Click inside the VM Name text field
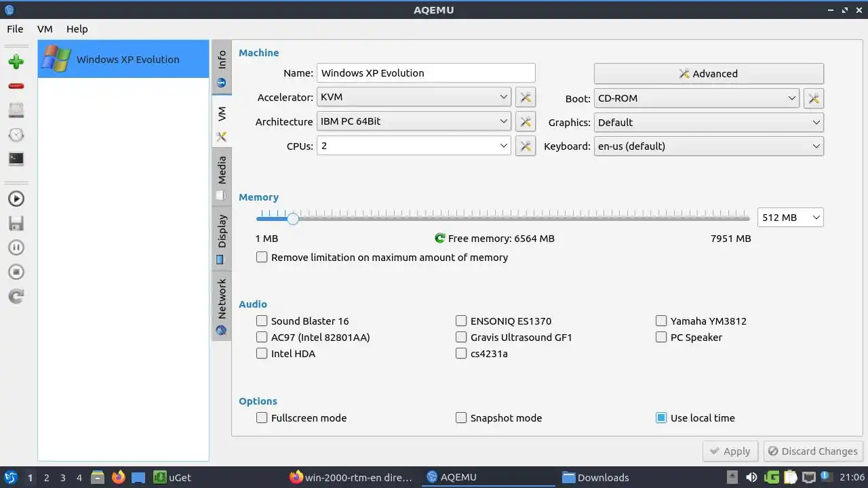868x488 pixels. (426, 73)
